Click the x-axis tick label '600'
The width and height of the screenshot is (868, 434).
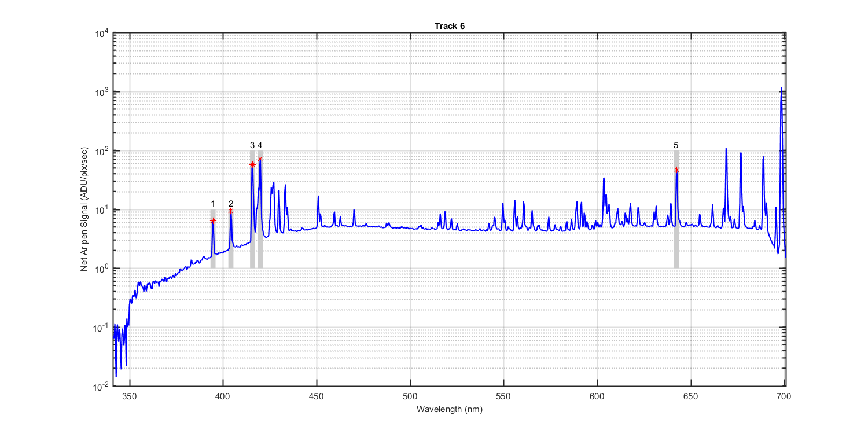[x=597, y=396]
